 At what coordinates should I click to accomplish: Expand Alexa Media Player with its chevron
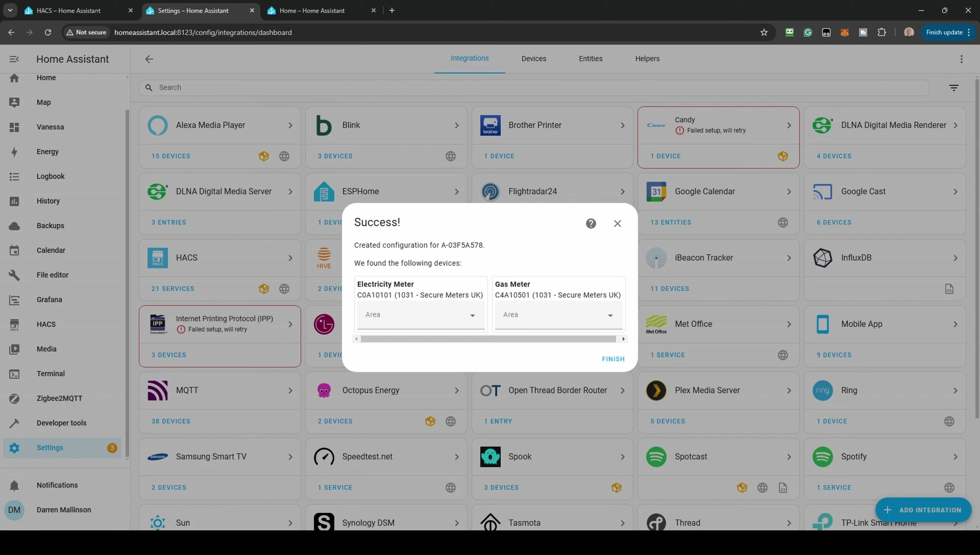click(x=290, y=125)
